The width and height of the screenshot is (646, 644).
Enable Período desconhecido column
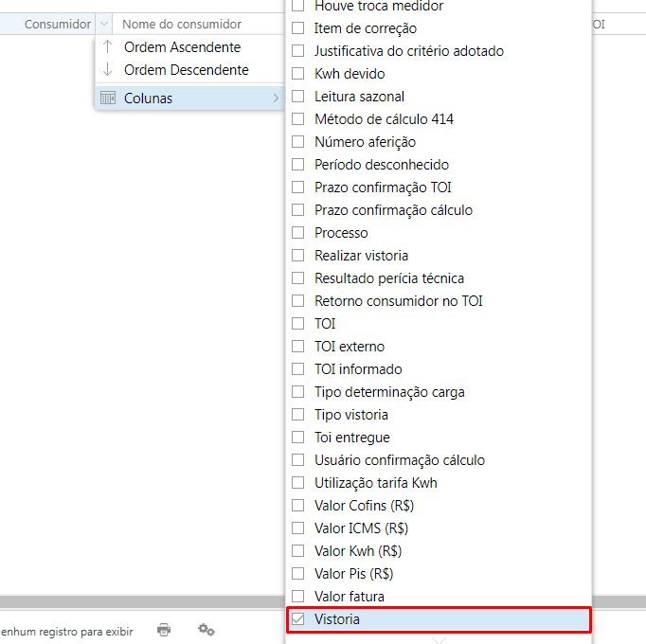tap(297, 165)
